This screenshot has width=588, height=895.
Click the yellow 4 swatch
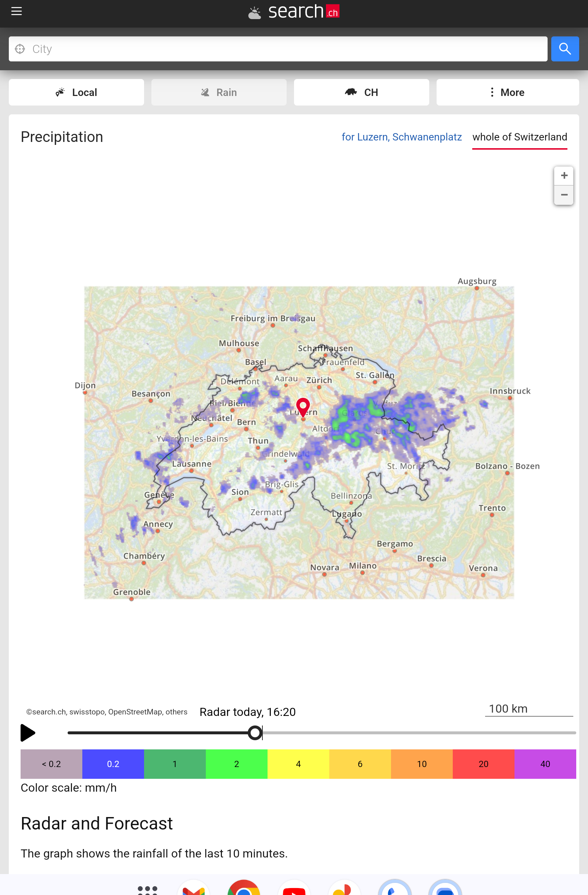(298, 764)
